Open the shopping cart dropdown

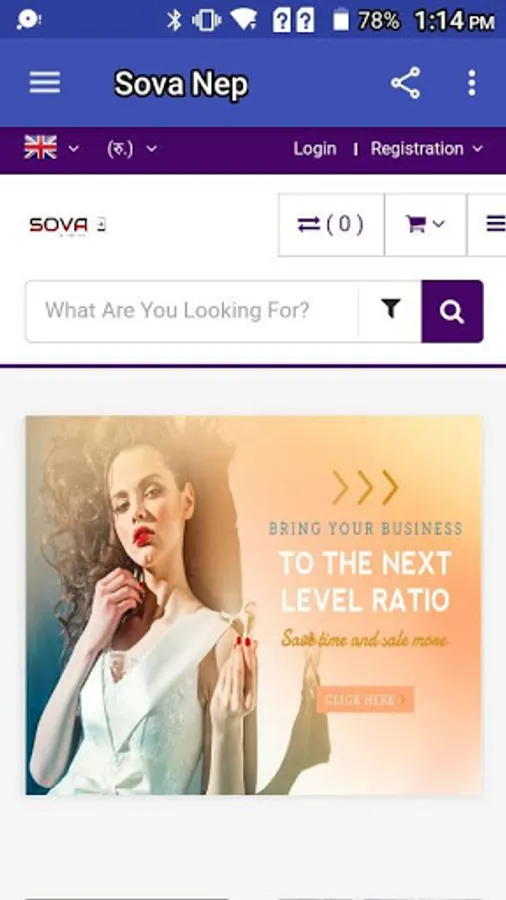(425, 224)
